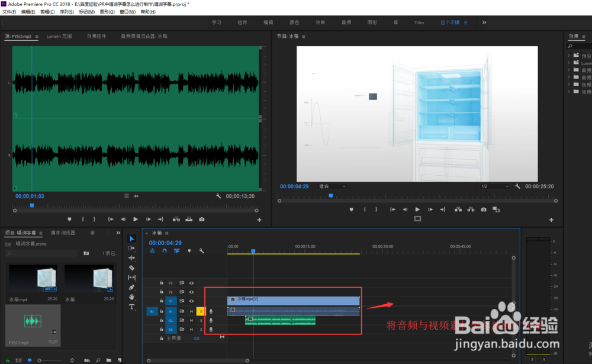Click Insert button in Source monitor
The width and height of the screenshot is (592, 364).
coord(176,220)
